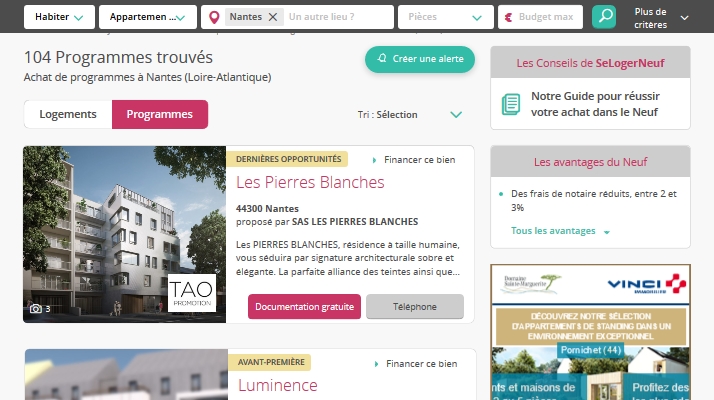Click Les Conseils de SeLogerNeuf heading
This screenshot has width=714, height=400.
point(590,63)
